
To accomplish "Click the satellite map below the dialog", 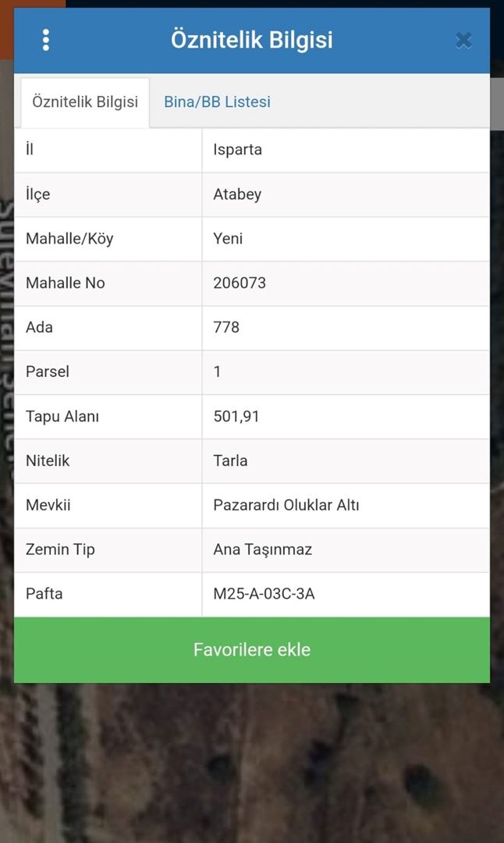I will pos(252,765).
